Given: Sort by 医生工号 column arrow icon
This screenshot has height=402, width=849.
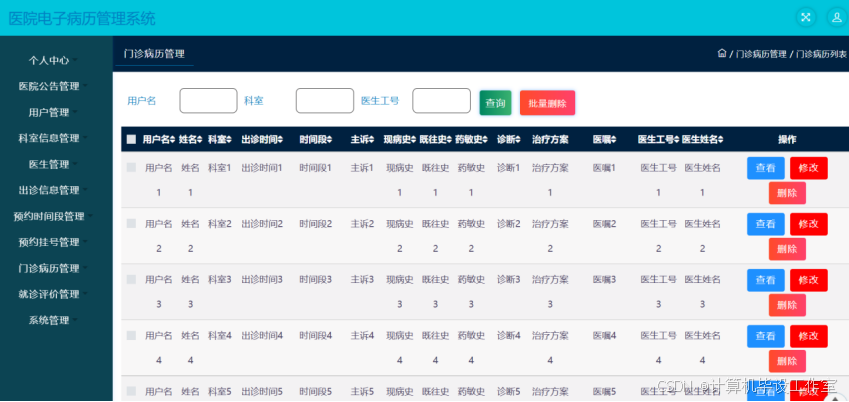Looking at the screenshot, I should tap(676, 140).
